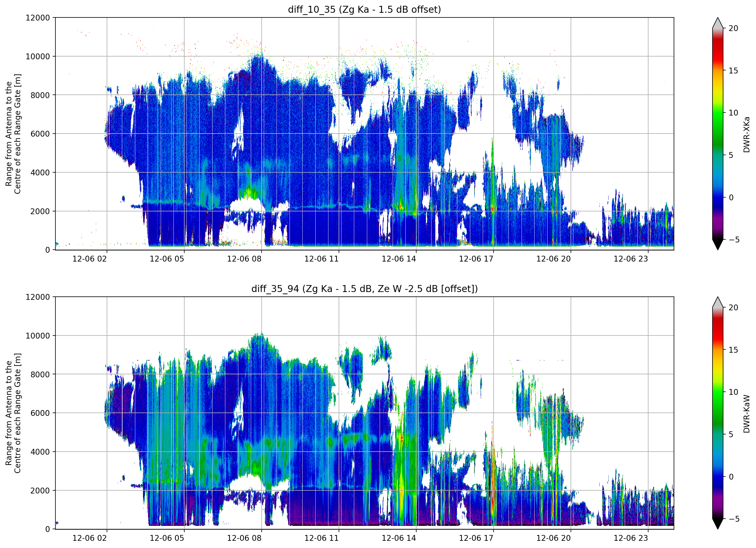Click the DWR-XKa colorbar label
The width and height of the screenshot is (756, 548).
click(747, 134)
